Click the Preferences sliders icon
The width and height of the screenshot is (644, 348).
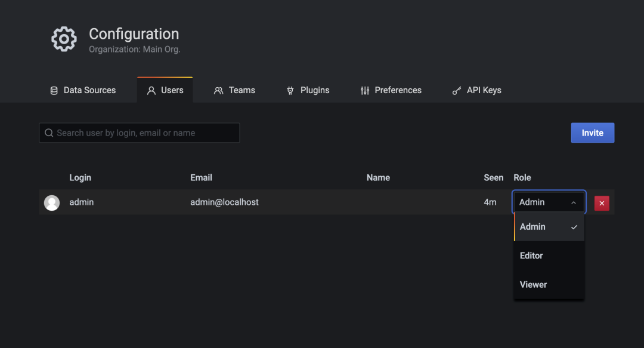coord(365,91)
